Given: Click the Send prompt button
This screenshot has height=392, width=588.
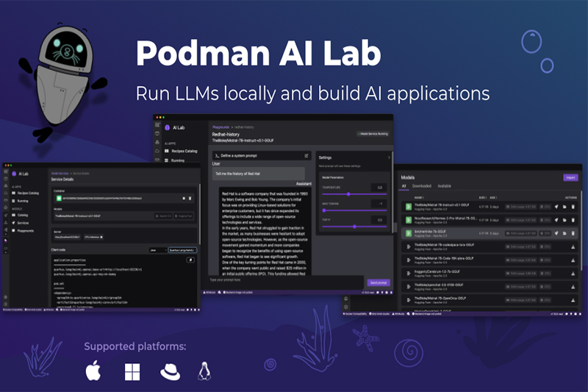Looking at the screenshot, I should click(x=379, y=282).
